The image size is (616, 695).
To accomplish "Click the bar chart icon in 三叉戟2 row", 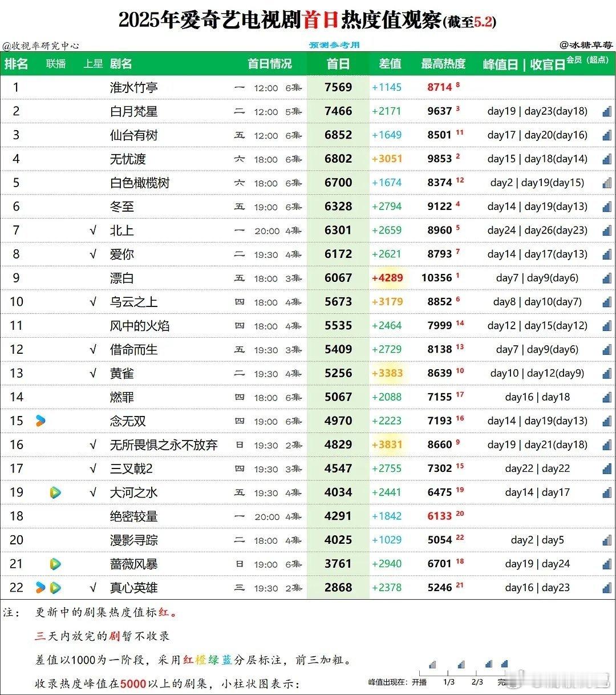I will pyautogui.click(x=607, y=469).
